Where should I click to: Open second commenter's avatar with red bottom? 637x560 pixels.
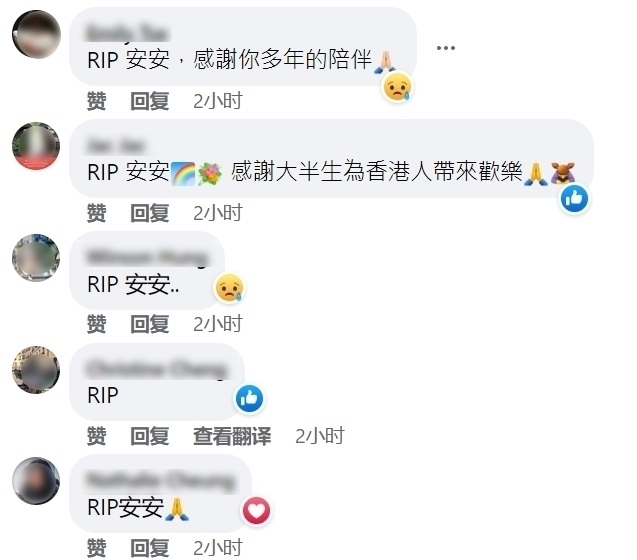pos(36,146)
